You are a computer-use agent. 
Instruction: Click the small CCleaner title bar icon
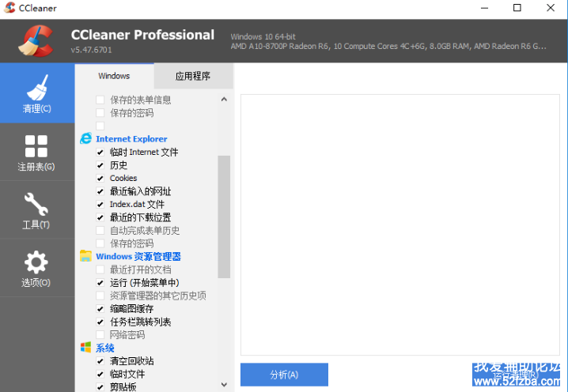[9, 7]
